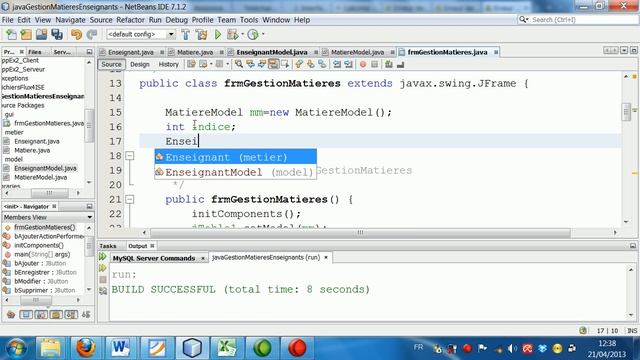Select the Source view button

pos(111,64)
